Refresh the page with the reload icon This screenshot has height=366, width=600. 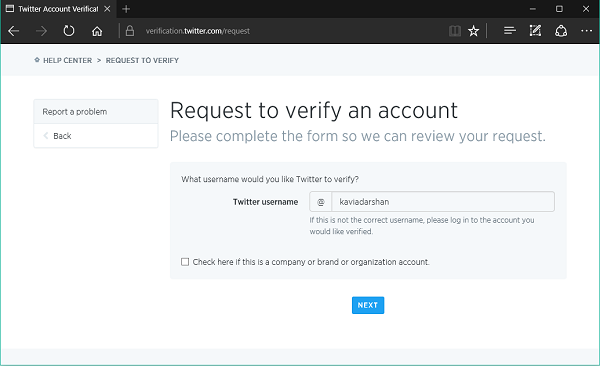(x=69, y=31)
